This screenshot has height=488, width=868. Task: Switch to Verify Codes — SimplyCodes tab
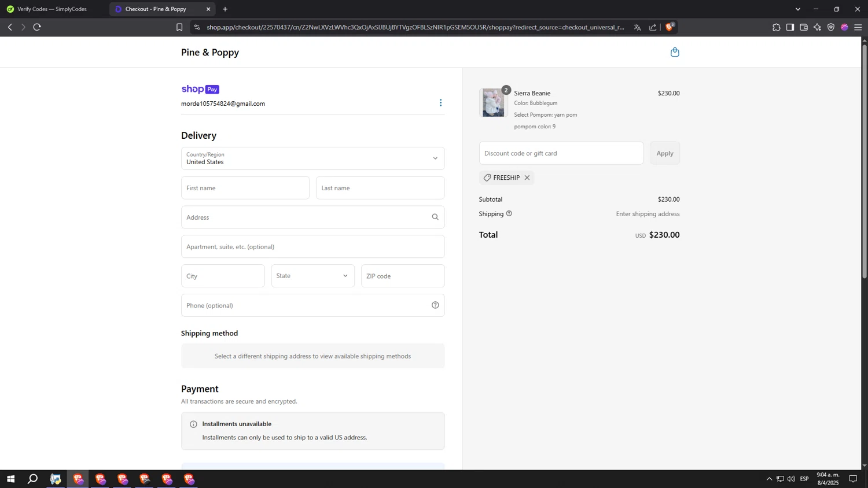tap(52, 9)
